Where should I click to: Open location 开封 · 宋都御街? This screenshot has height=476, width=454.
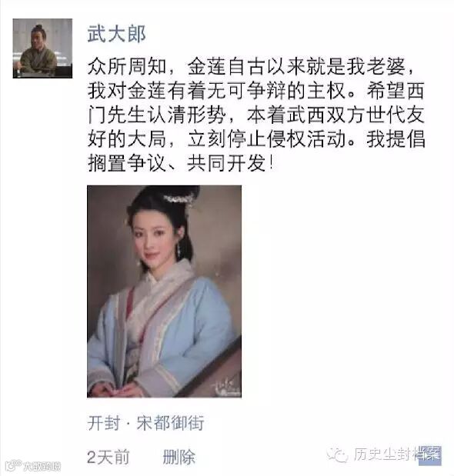[145, 423]
